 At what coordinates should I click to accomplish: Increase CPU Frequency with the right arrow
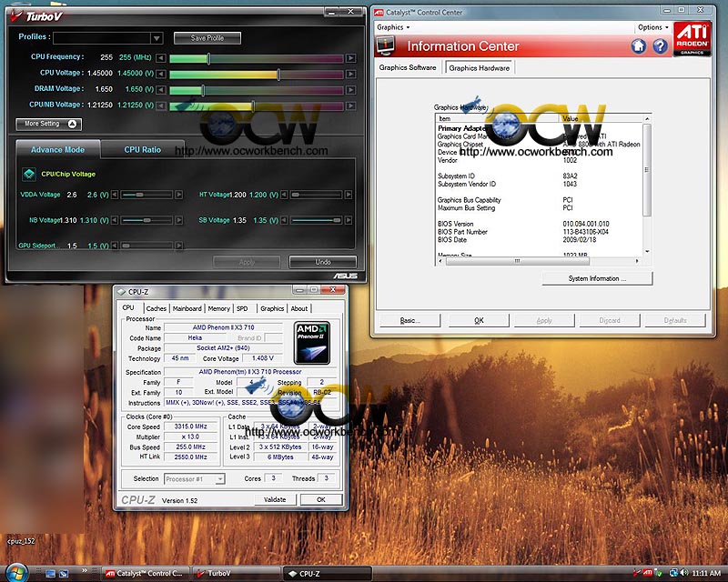[351, 58]
